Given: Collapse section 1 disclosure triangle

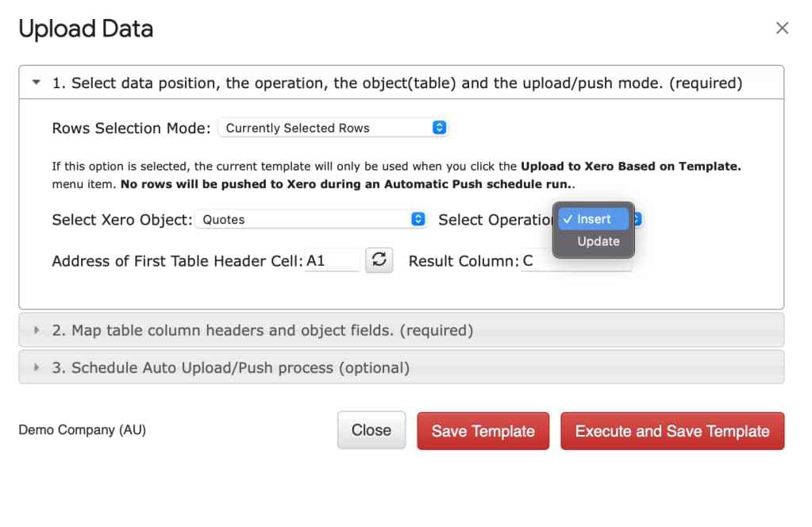Looking at the screenshot, I should [x=37, y=83].
